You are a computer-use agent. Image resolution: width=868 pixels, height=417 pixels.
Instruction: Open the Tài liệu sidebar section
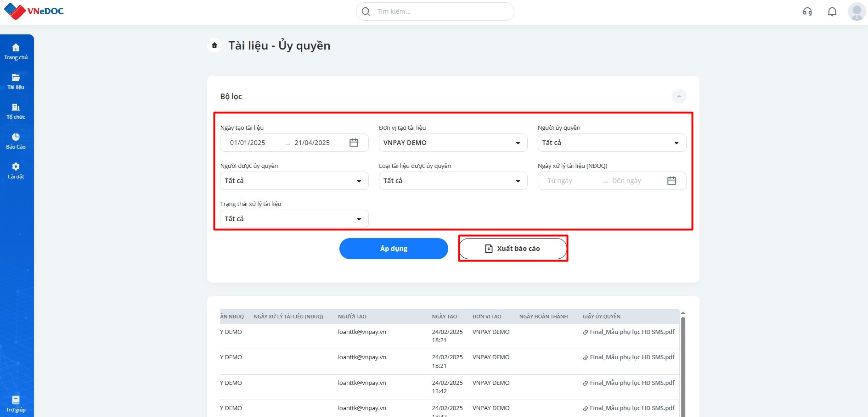[x=16, y=81]
